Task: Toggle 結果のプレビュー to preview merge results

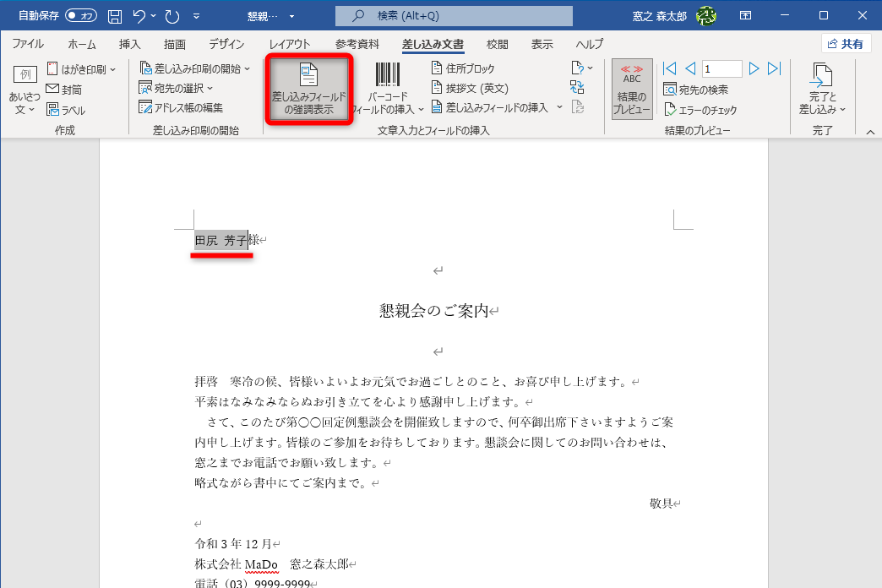Action: tap(631, 89)
